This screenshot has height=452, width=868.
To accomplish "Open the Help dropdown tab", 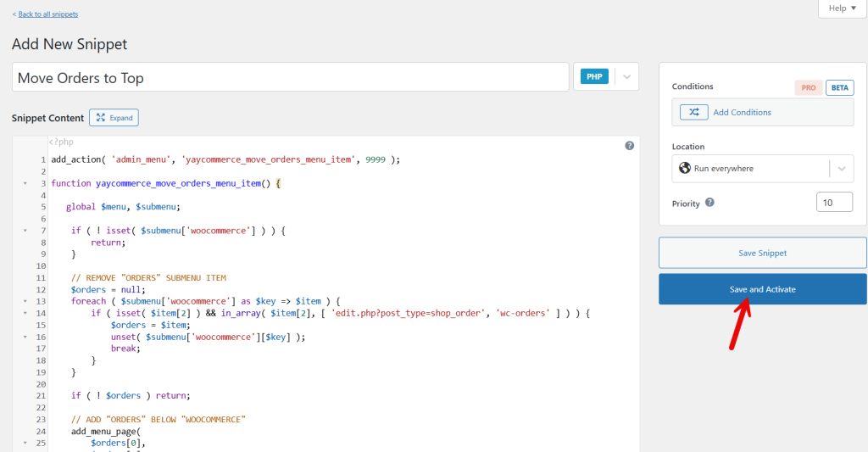I will 842,8.
